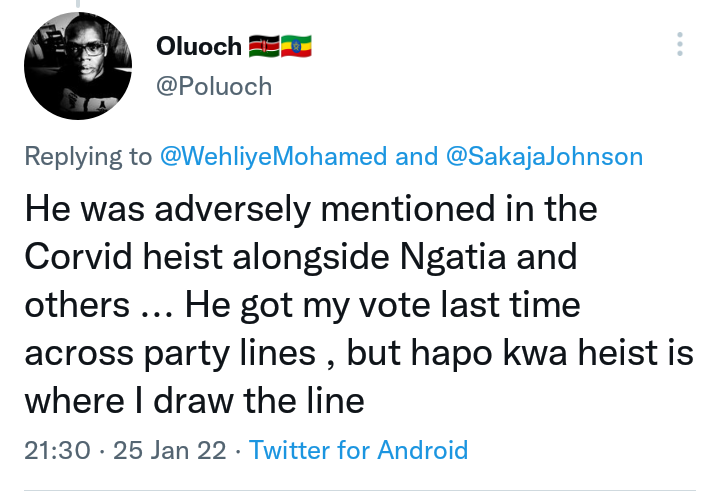Viewport: 720px width, 503px height.
Task: Click the thread connector line above the avatar
Action: pyautogui.click(x=78, y=4)
